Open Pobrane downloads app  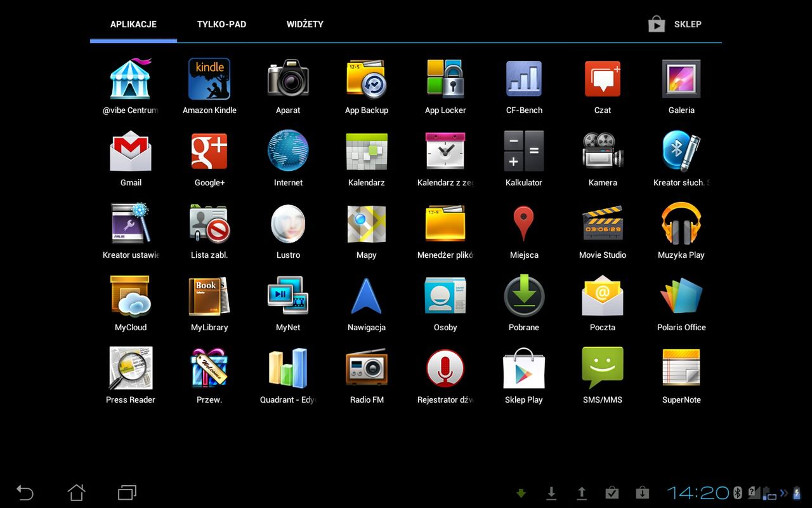click(x=524, y=296)
